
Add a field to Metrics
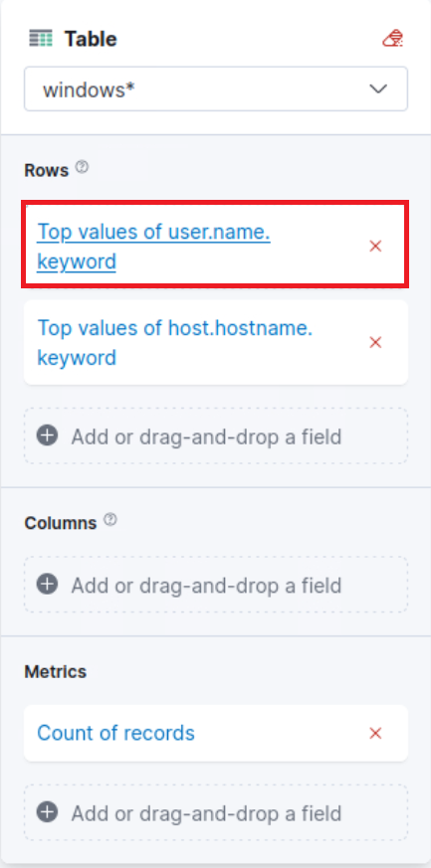click(x=215, y=812)
